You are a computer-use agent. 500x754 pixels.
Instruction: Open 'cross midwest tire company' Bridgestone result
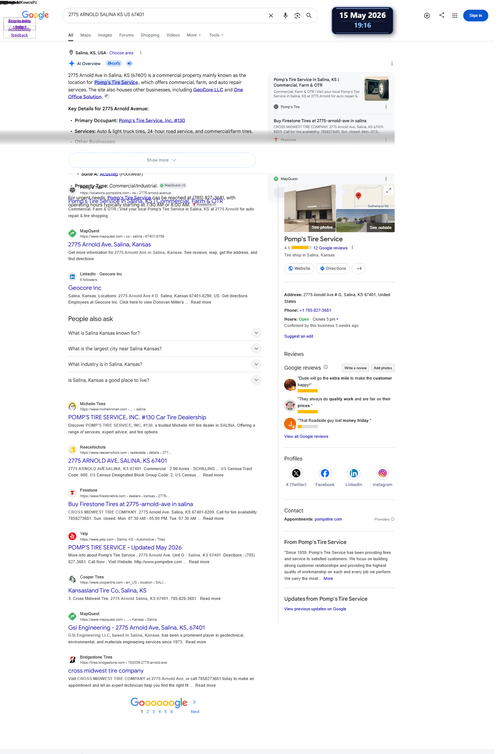click(106, 670)
